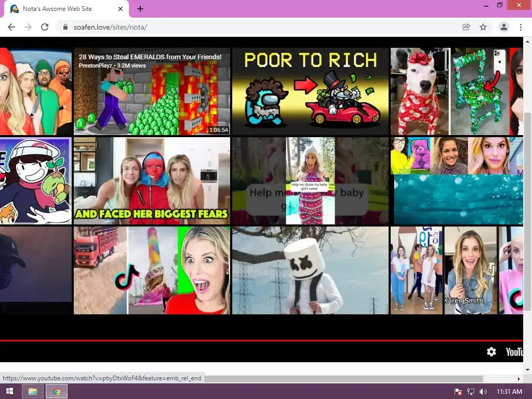The height and width of the screenshot is (399, 532).
Task: Open Chrome three-dot menu
Action: point(521,27)
